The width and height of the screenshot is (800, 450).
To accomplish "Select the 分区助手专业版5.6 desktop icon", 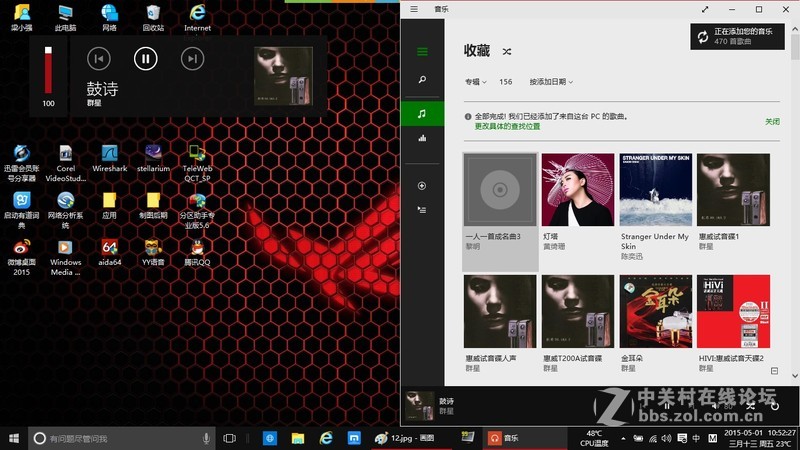I will pos(197,210).
